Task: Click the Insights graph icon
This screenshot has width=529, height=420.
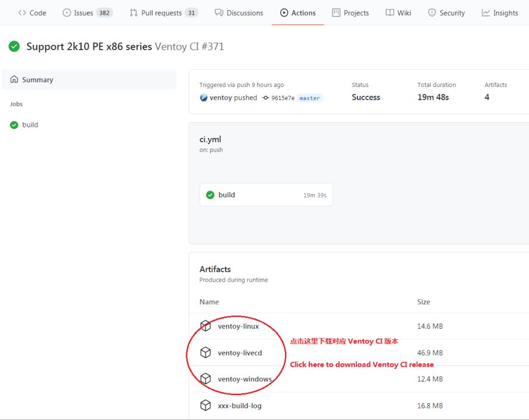Action: (x=485, y=13)
